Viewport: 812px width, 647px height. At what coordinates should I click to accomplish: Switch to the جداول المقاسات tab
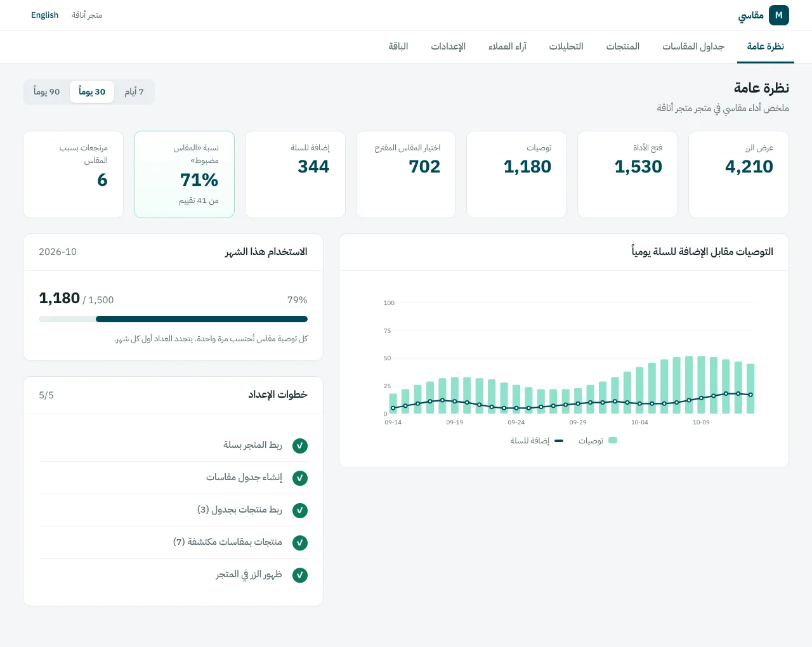click(x=693, y=47)
